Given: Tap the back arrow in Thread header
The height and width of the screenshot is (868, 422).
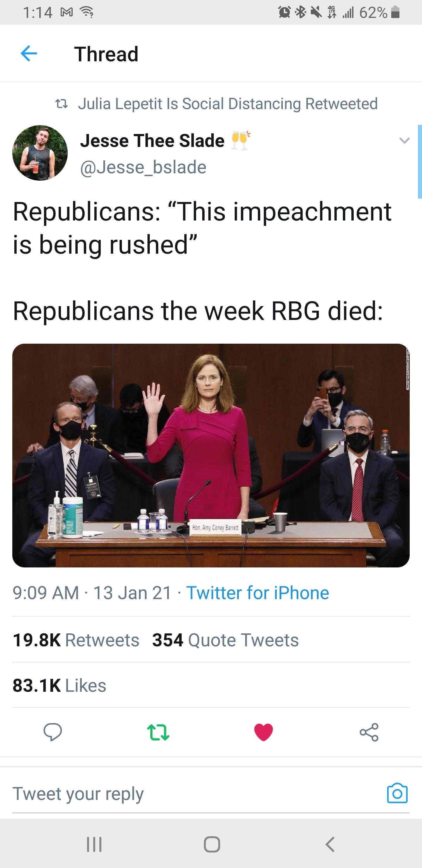Looking at the screenshot, I should pyautogui.click(x=29, y=54).
